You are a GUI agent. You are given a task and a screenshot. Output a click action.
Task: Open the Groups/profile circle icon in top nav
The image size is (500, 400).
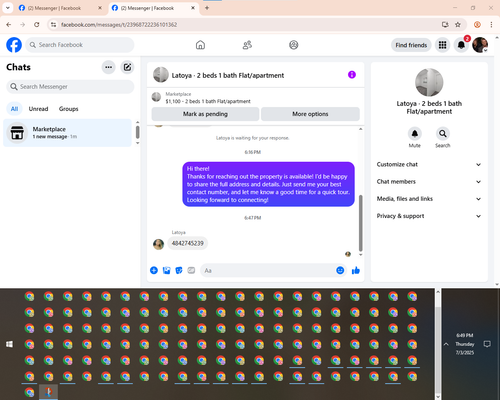click(x=294, y=45)
